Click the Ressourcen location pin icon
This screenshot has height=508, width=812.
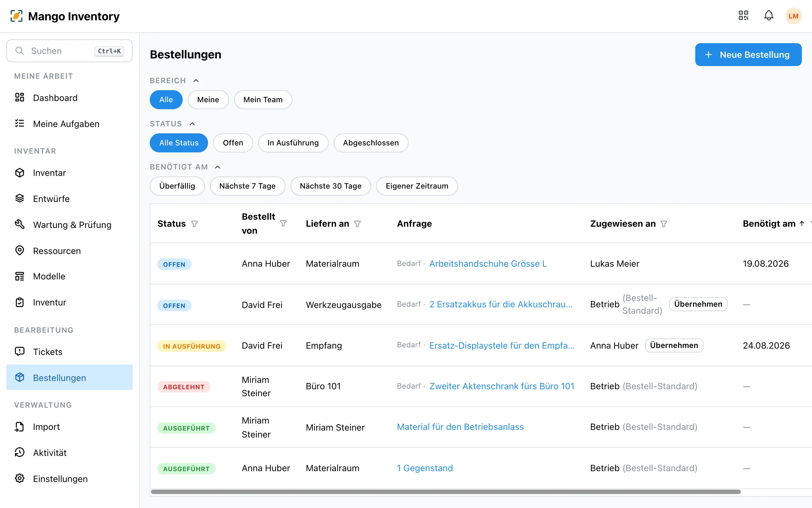(20, 250)
